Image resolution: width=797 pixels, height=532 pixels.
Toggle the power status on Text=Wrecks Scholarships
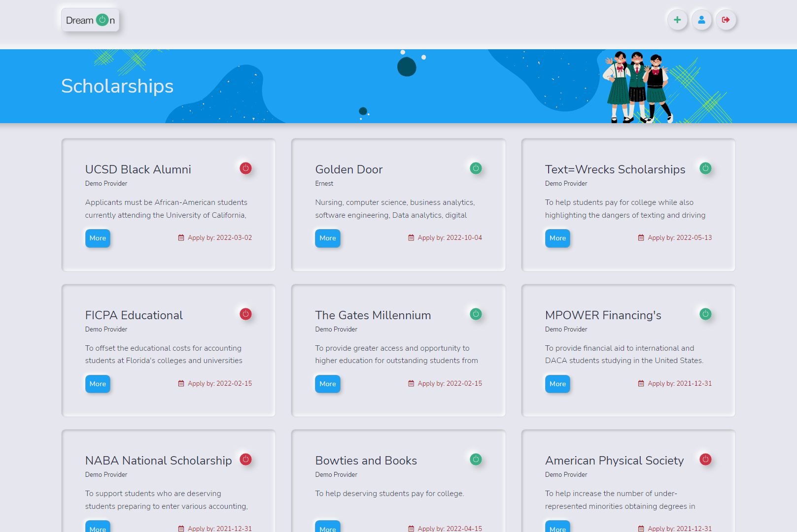[x=705, y=168]
